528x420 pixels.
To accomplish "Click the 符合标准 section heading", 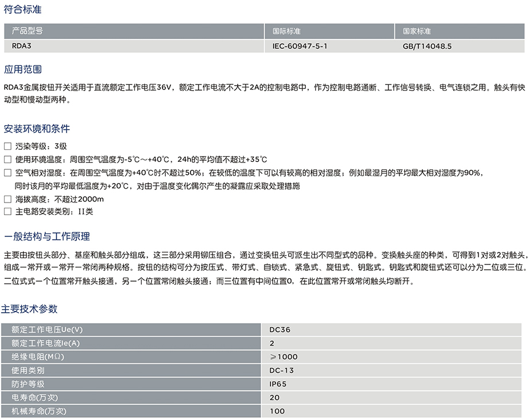I will 23,10.
